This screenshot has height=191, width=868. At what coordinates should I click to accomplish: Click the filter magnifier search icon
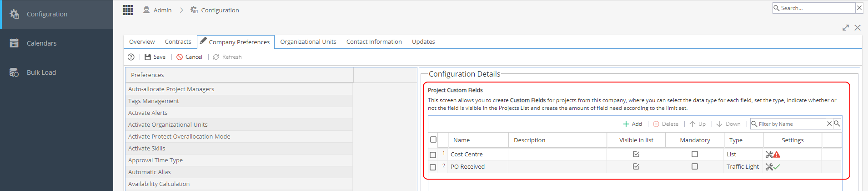837,124
